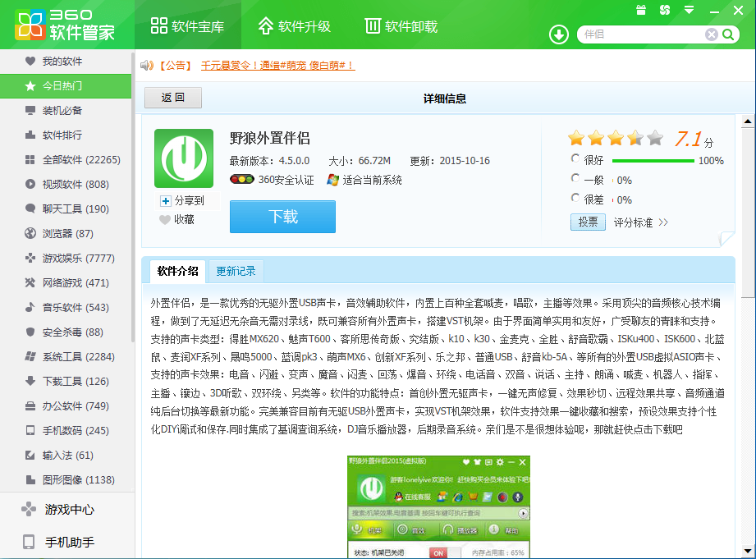The width and height of the screenshot is (756, 559).
Task: Open the gift box icon in title bar
Action: tap(641, 10)
